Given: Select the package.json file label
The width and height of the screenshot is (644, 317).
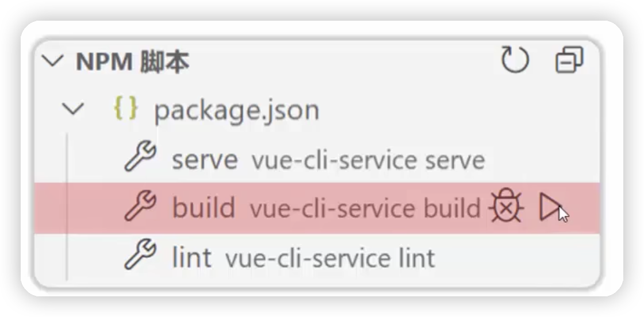Looking at the screenshot, I should click(x=236, y=111).
